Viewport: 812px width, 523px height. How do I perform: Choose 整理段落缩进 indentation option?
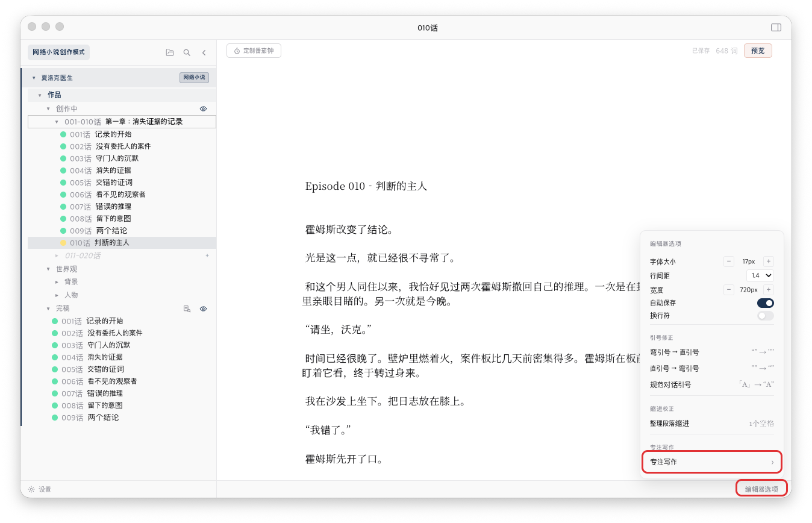tap(712, 424)
